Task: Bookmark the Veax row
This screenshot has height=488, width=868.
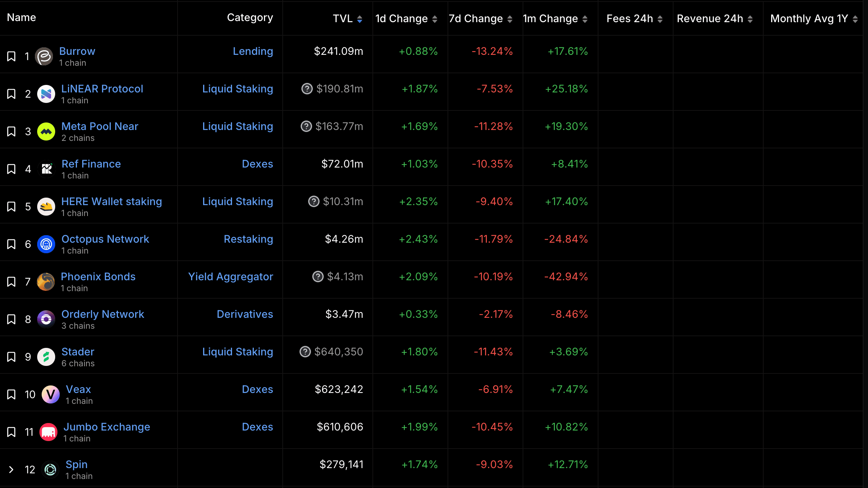Action: click(x=11, y=394)
